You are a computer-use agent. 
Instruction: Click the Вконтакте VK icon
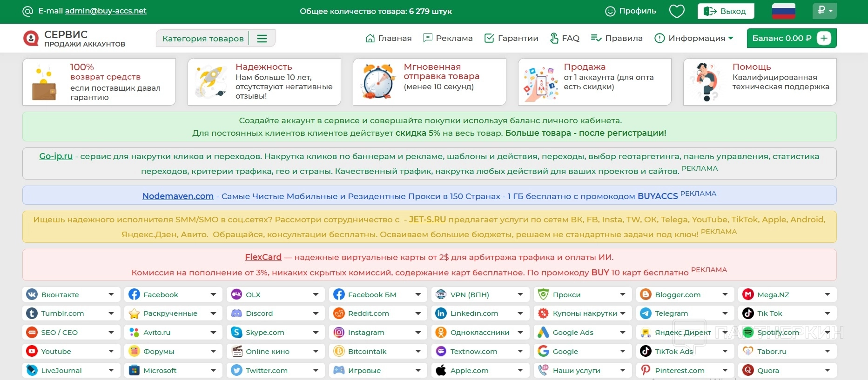coord(32,294)
